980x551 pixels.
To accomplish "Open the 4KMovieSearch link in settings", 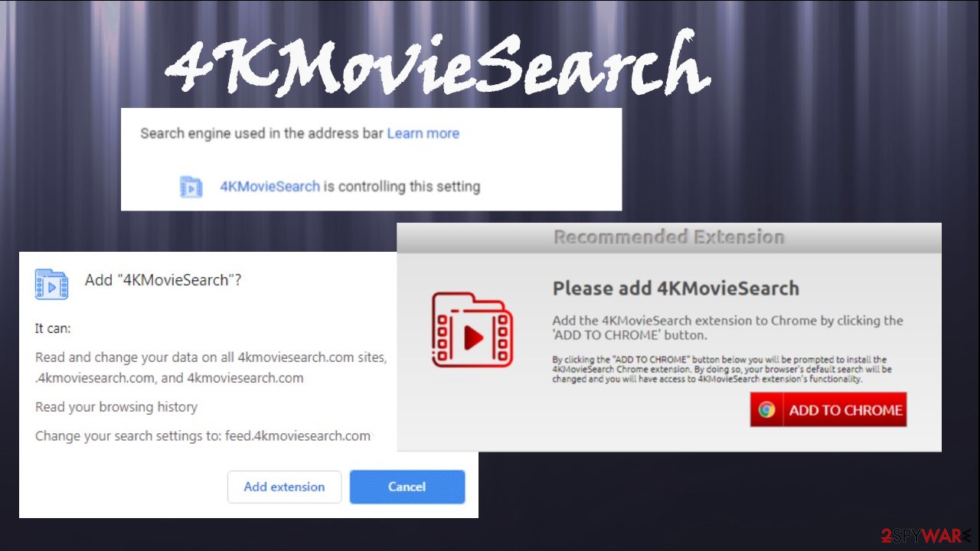I will (x=269, y=186).
